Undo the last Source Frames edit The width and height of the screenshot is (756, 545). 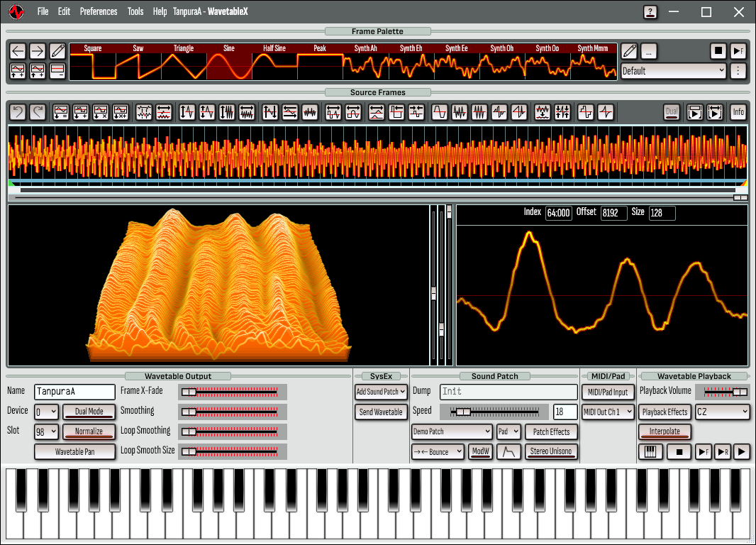18,112
